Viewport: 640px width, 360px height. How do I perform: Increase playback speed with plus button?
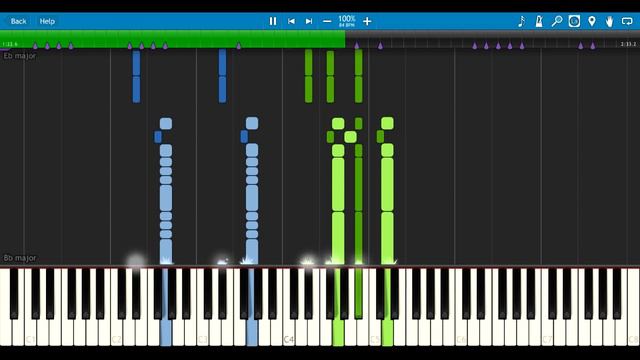367,21
